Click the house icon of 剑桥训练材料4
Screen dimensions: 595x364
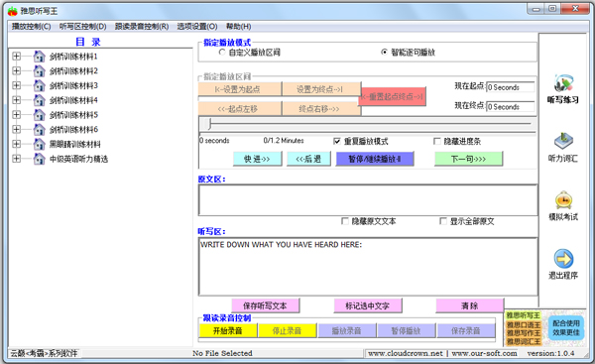[x=39, y=100]
